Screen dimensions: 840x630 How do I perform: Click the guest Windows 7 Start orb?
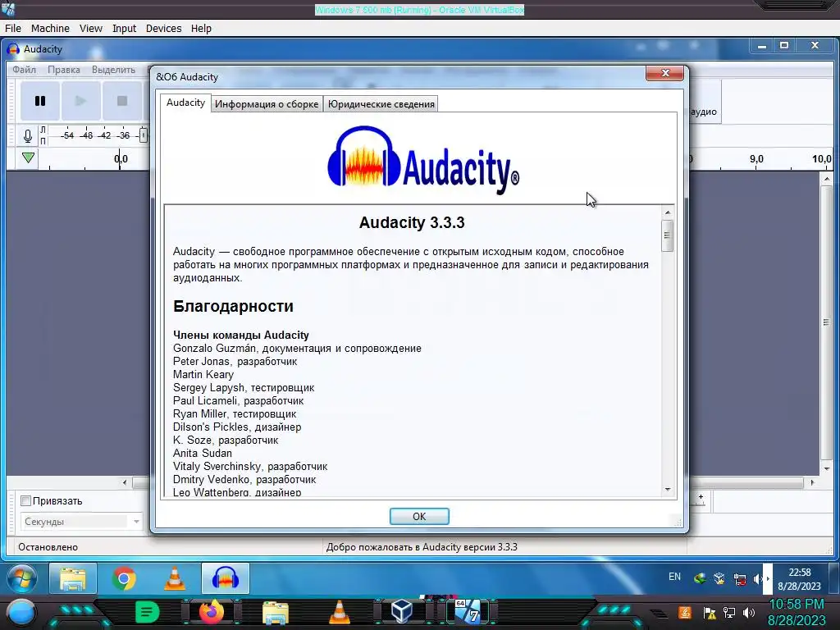pos(22,578)
